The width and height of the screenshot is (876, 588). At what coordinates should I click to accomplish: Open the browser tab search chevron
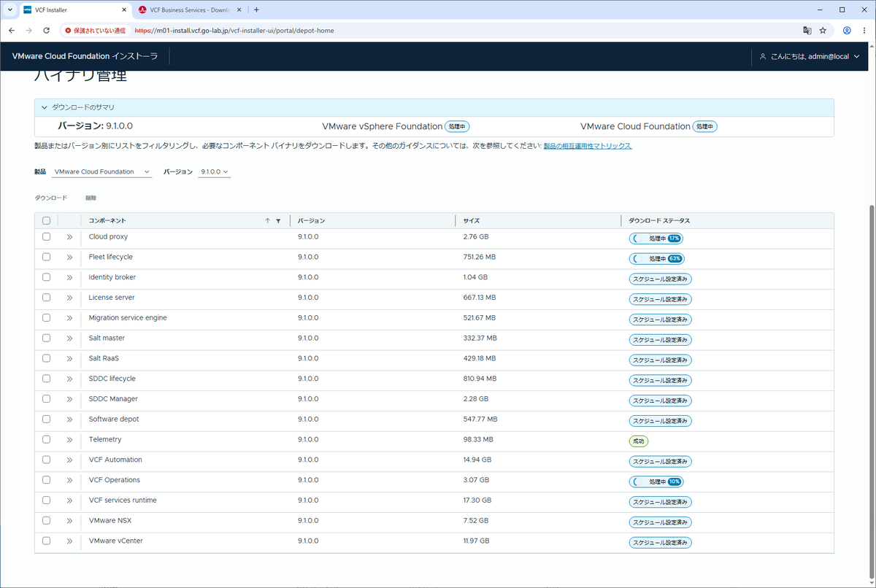tap(9, 9)
